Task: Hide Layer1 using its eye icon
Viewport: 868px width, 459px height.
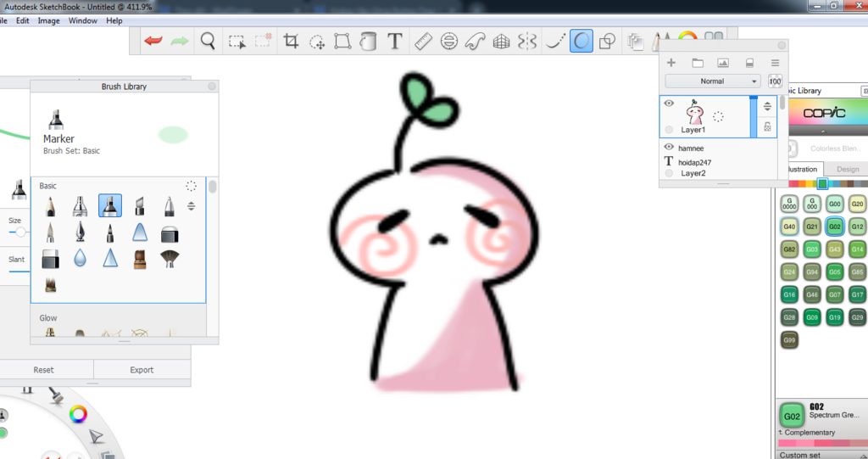Action: [669, 104]
